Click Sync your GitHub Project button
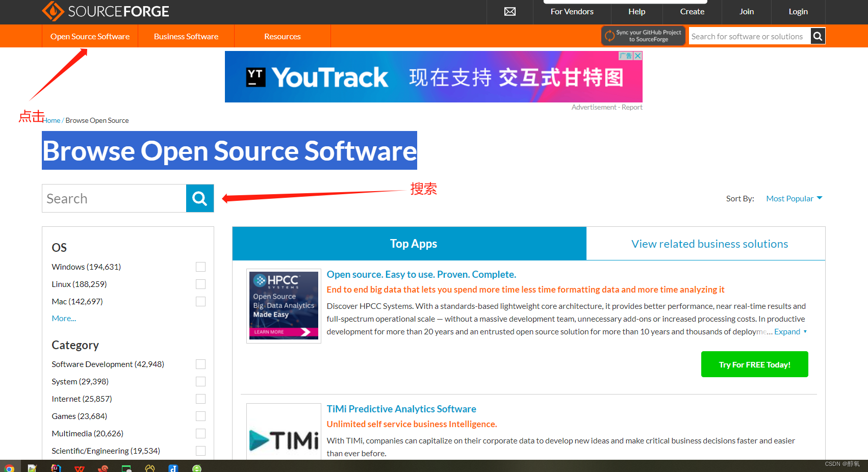This screenshot has height=472, width=868. pyautogui.click(x=643, y=36)
